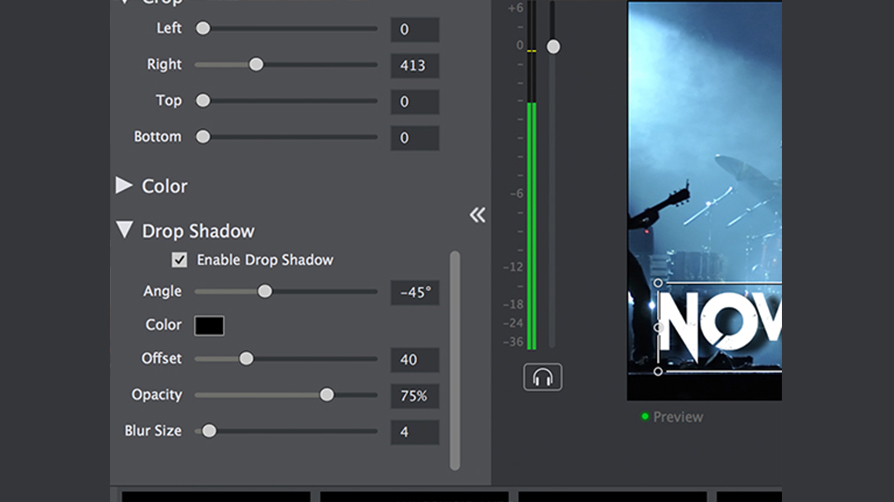Screen dimensions: 894x502
Task: Collapse the Drop Shadow section
Action: click(124, 230)
